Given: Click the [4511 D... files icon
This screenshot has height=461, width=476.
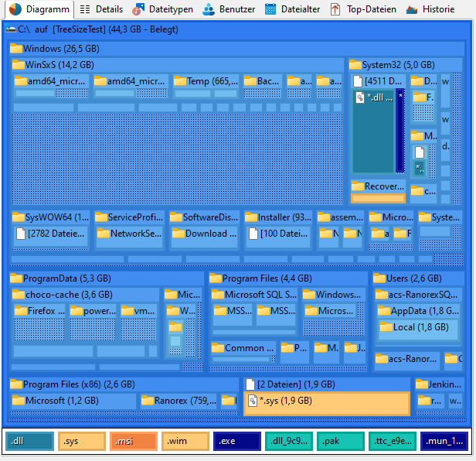Looking at the screenshot, I should pyautogui.click(x=358, y=81).
